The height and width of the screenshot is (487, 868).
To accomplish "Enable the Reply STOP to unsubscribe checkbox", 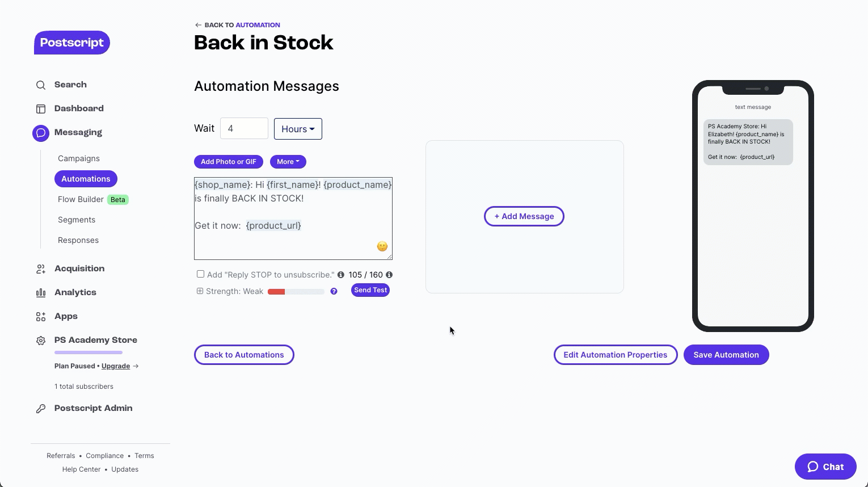I will coord(200,274).
